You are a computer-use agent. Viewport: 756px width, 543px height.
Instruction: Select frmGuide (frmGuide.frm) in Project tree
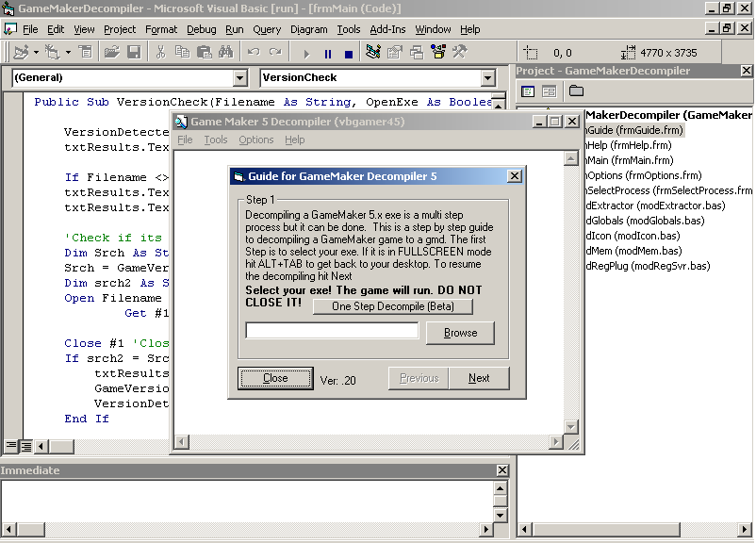(x=634, y=130)
